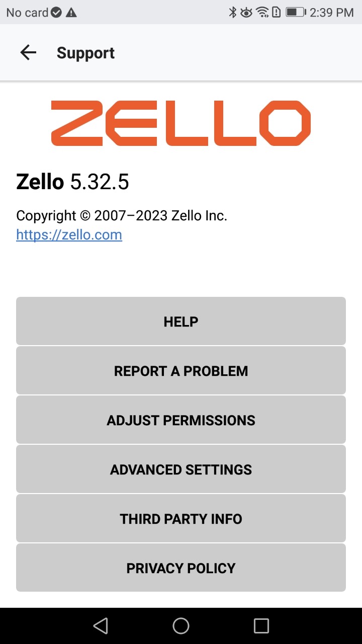
Task: Tap the Bluetooth icon in status bar
Action: point(233,12)
